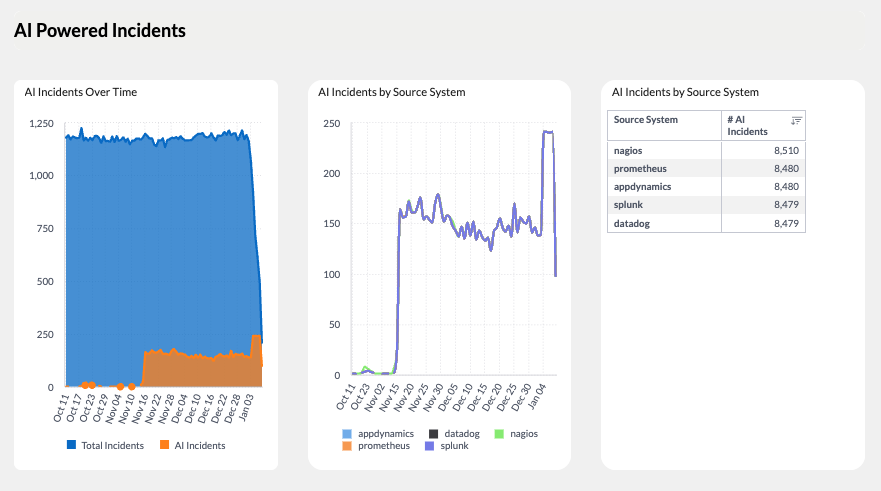Click the 8,479 value for datadog
Image resolution: width=881 pixels, height=491 pixels.
tap(786, 224)
